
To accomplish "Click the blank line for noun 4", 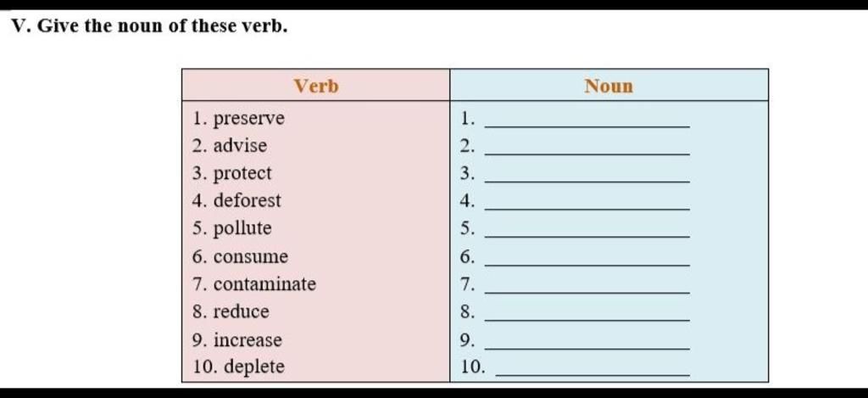I will [x=587, y=210].
